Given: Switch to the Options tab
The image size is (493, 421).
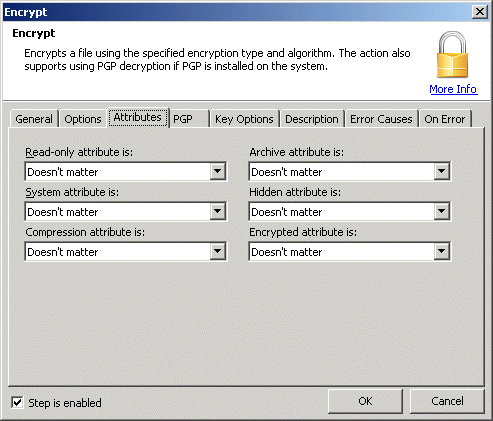Looking at the screenshot, I should pos(83,119).
